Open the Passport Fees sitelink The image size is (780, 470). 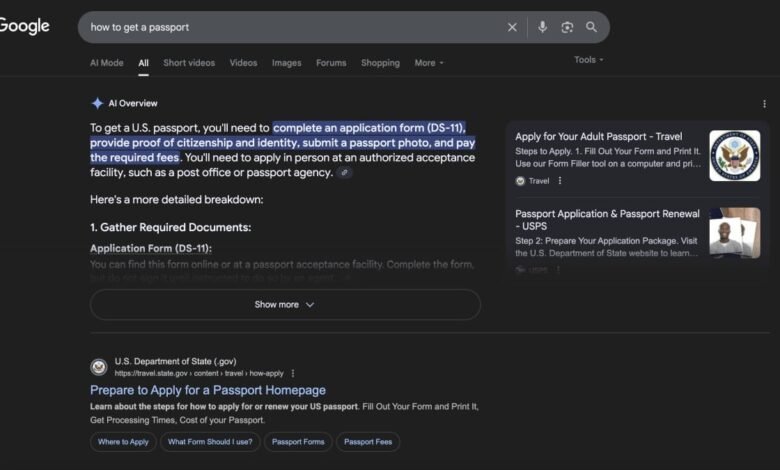click(368, 442)
